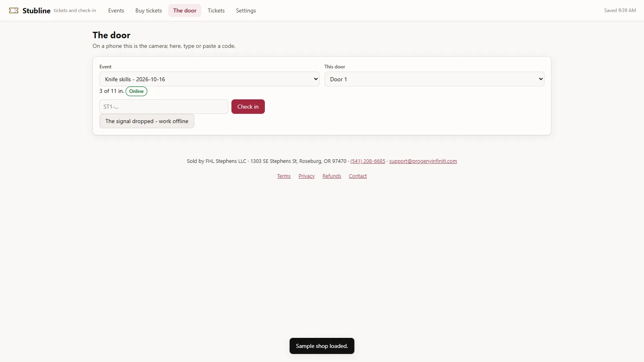The height and width of the screenshot is (362, 644).
Task: Switch to the Tickets tab
Action: tap(216, 10)
